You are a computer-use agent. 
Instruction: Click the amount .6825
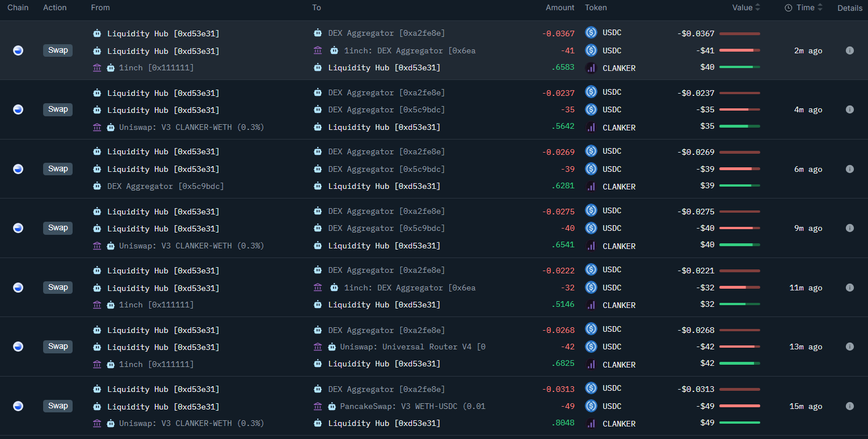(x=563, y=364)
